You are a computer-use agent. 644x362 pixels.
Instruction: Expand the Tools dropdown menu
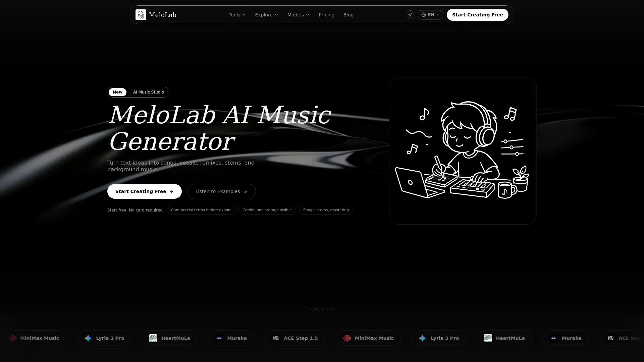[x=237, y=15]
